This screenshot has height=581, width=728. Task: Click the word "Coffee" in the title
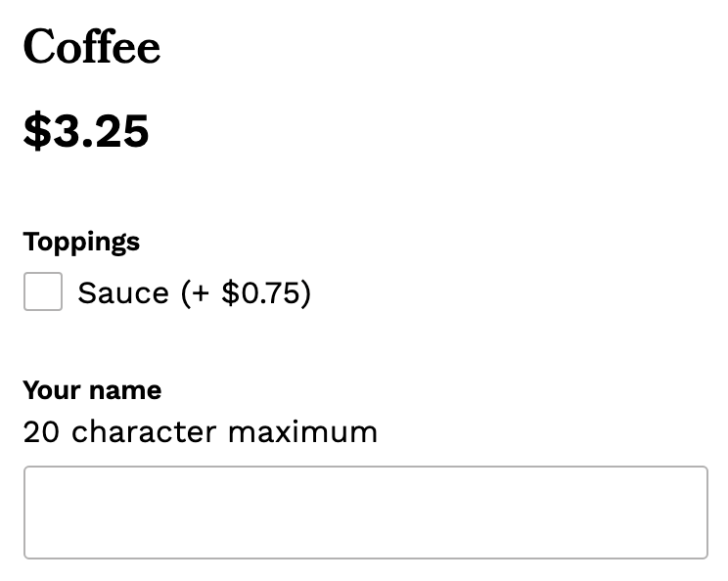tap(91, 47)
